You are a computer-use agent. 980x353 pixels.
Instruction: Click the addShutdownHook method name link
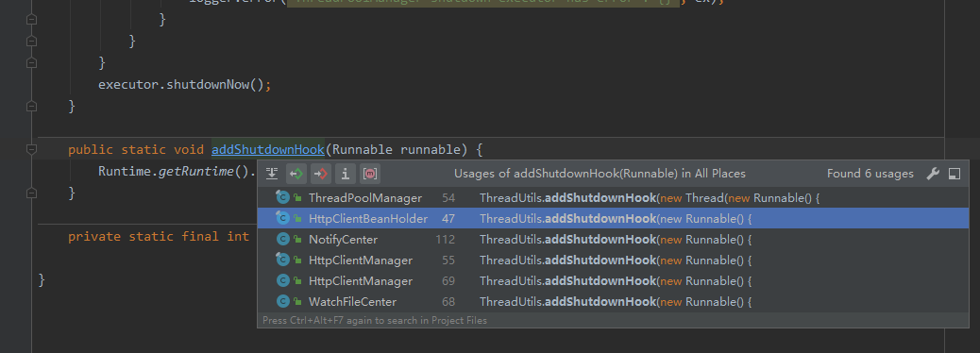tap(268, 150)
